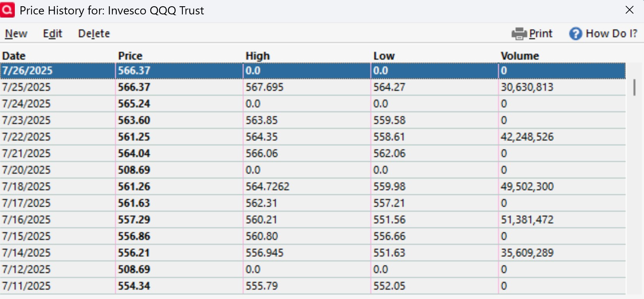Click the Quicken logo icon in title bar
Viewport: 644px width, 299px height.
pos(7,10)
